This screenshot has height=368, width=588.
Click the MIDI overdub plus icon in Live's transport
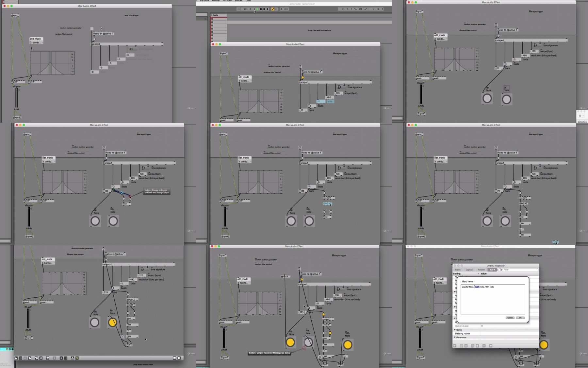268,9
